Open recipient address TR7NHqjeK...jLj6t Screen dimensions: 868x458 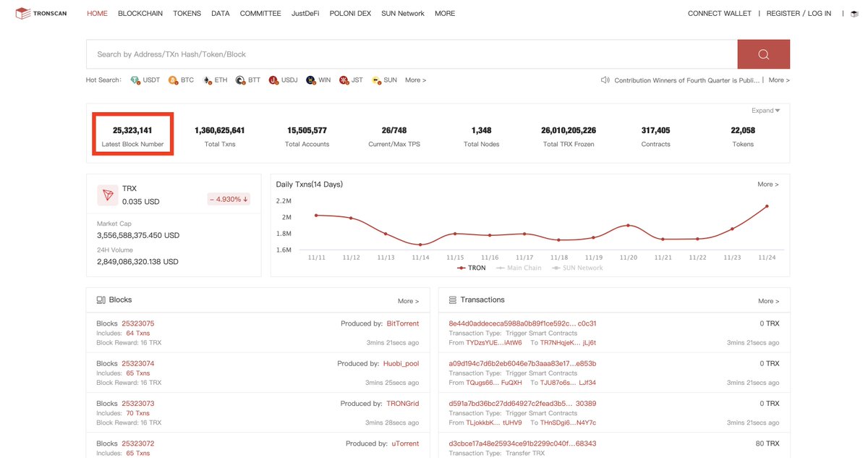pyautogui.click(x=568, y=342)
